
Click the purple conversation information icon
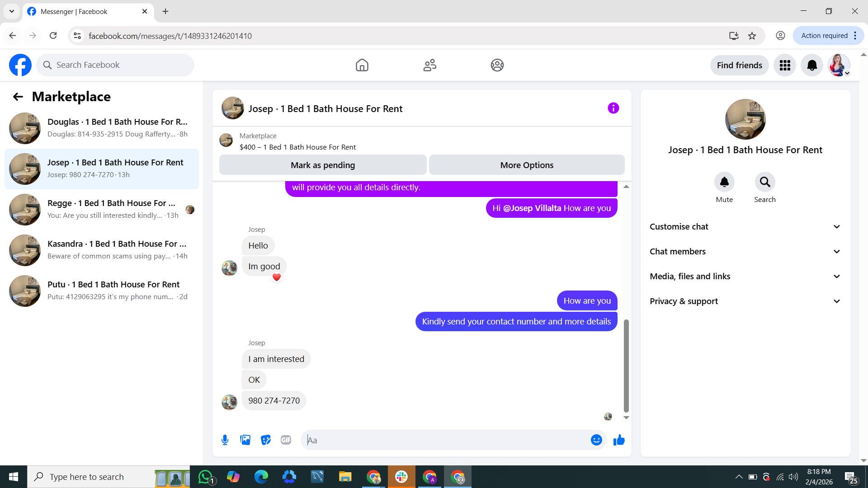[613, 108]
